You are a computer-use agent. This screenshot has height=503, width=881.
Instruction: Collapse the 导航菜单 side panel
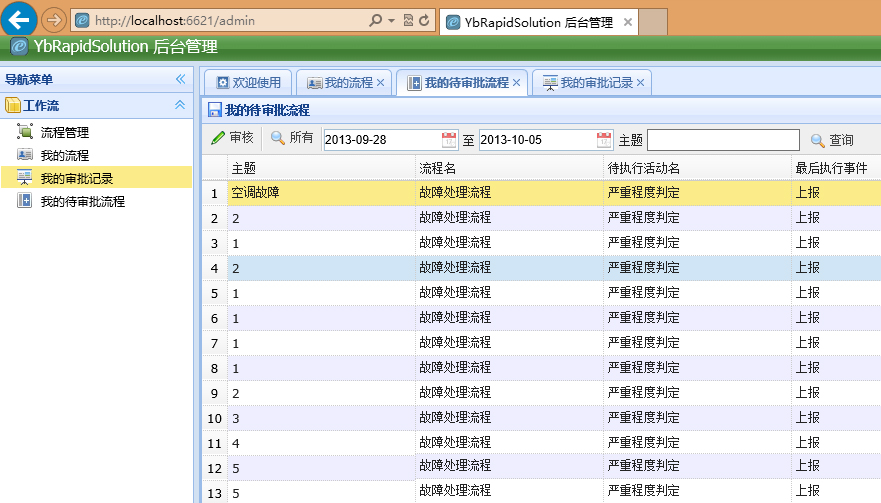pos(181,80)
